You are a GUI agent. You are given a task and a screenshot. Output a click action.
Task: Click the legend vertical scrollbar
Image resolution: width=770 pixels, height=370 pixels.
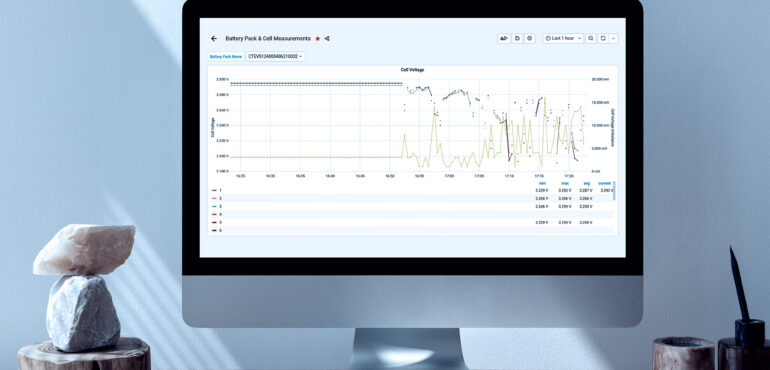(x=614, y=191)
